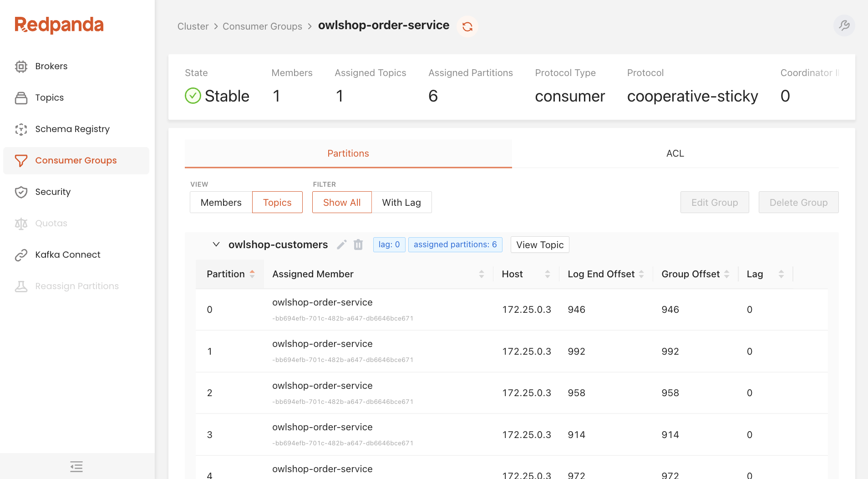Click the Delete Group button

[799, 202]
